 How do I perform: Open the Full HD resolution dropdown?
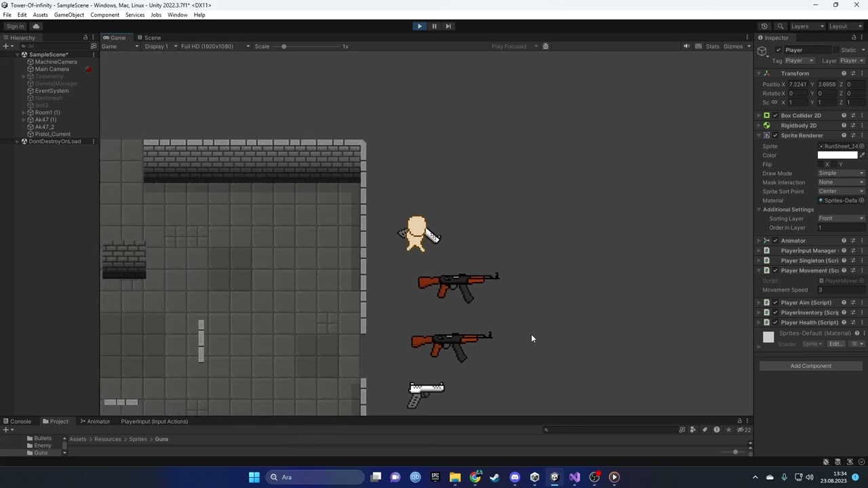pyautogui.click(x=207, y=46)
